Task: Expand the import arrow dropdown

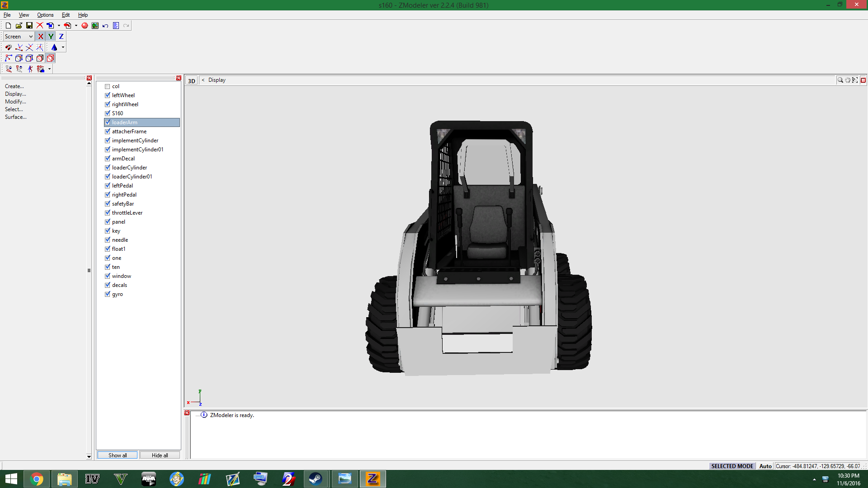Action: [59, 26]
